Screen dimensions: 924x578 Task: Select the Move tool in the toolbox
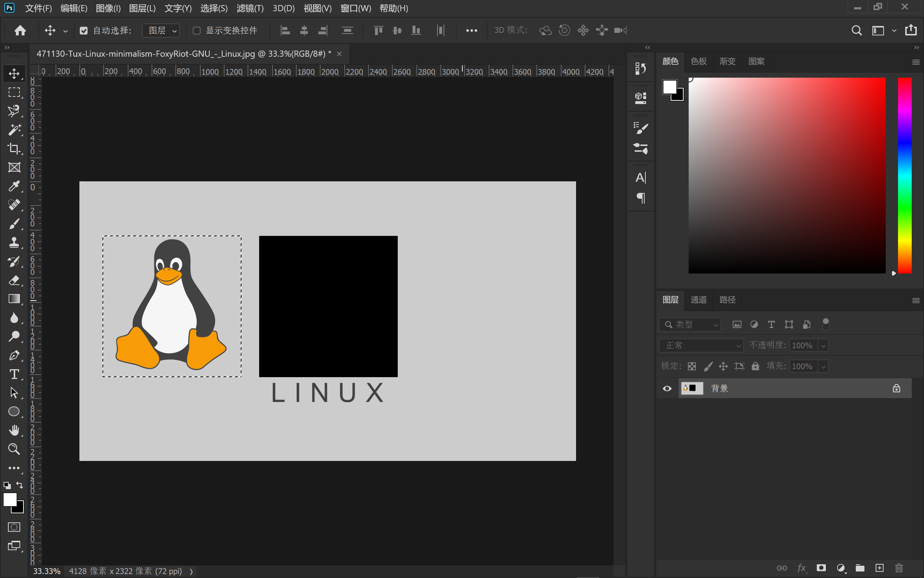pos(14,73)
